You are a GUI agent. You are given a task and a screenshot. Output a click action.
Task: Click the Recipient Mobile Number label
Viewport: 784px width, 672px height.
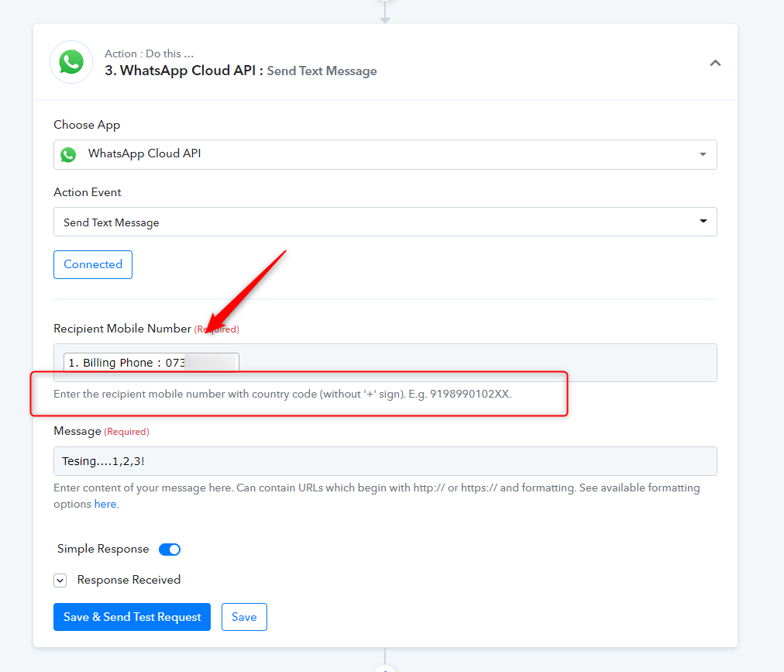[x=122, y=329]
